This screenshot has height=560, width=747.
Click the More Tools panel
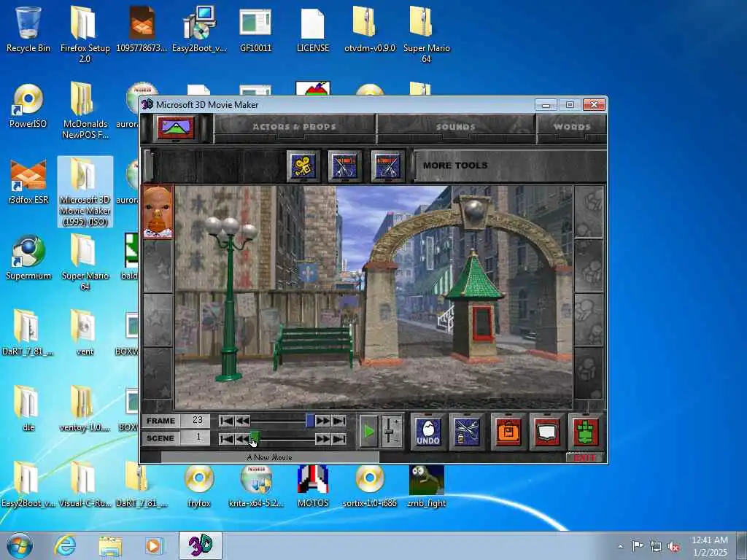(510, 166)
